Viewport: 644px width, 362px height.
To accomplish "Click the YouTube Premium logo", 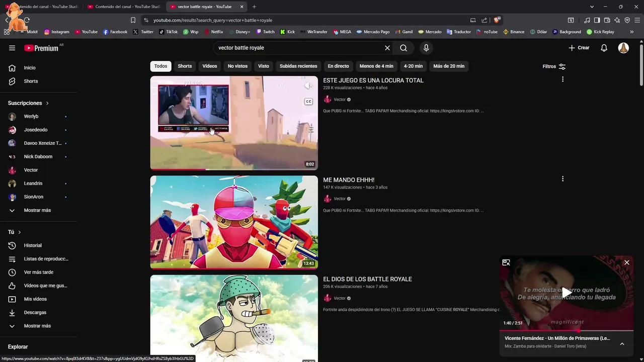I will (x=41, y=48).
